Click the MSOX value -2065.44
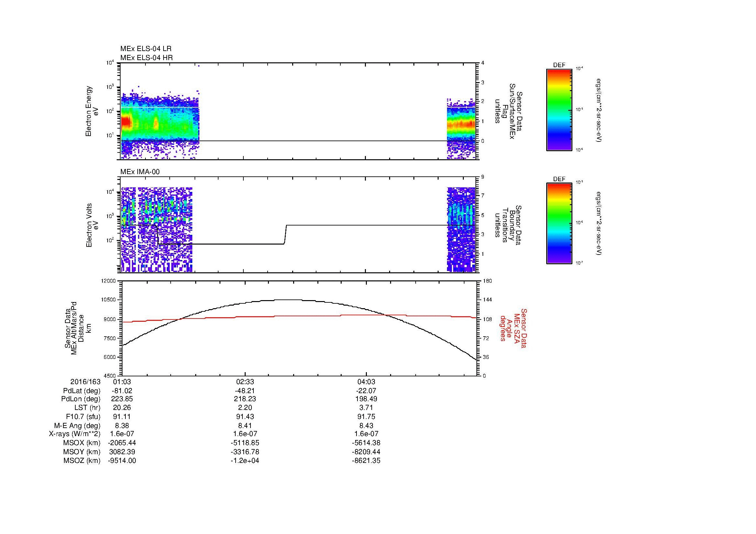This screenshot has width=756, height=534. pos(122,443)
